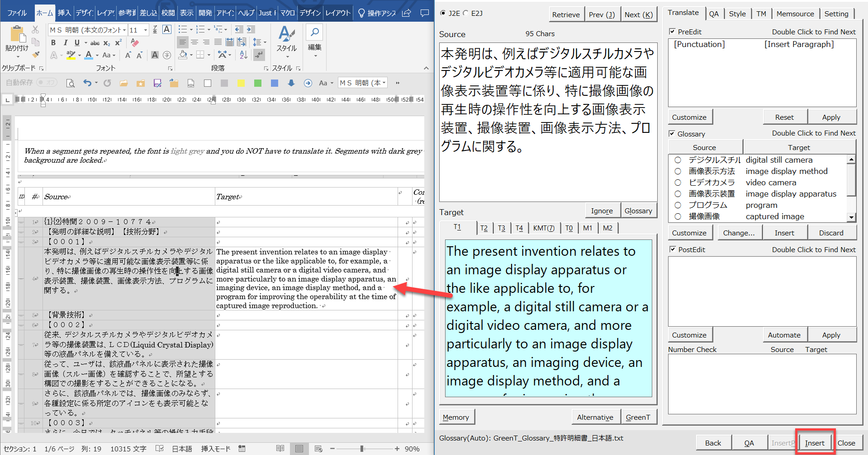Click the Undo arrow in quick access toolbar
This screenshot has width=868, height=455.
87,83
